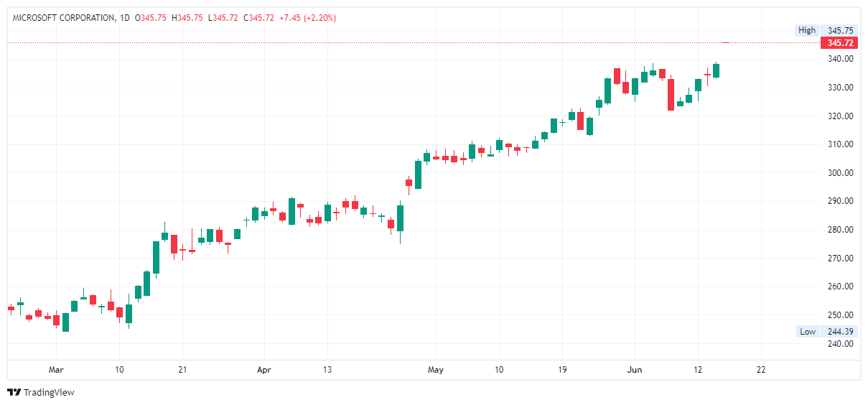
Task: Click the 22 date label on the time axis
Action: [x=761, y=370]
